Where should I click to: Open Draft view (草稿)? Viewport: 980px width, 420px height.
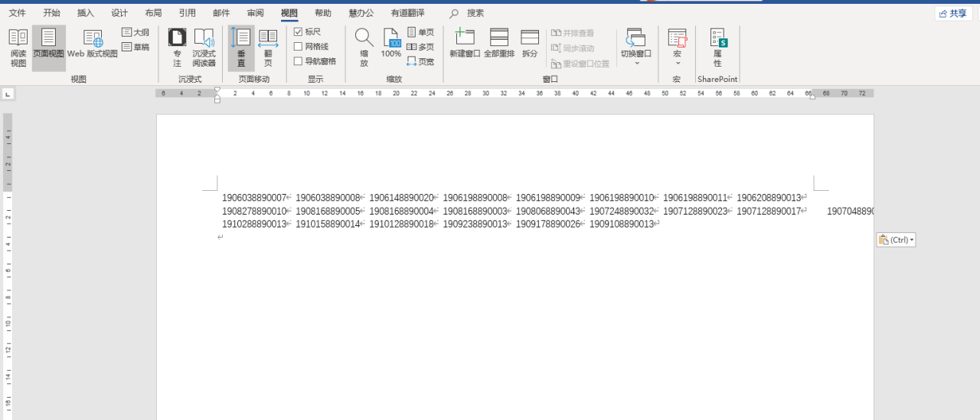136,47
